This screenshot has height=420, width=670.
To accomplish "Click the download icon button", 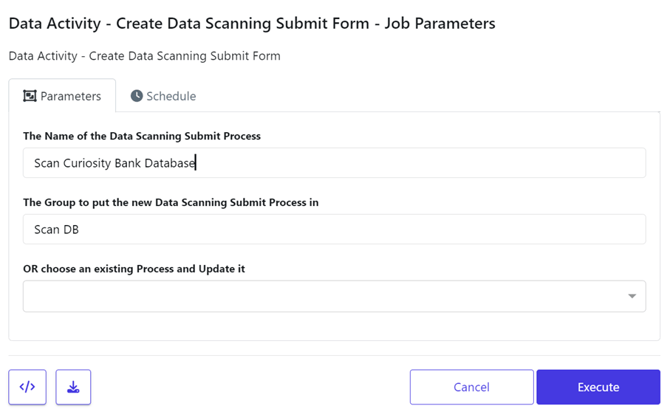I will tap(73, 387).
